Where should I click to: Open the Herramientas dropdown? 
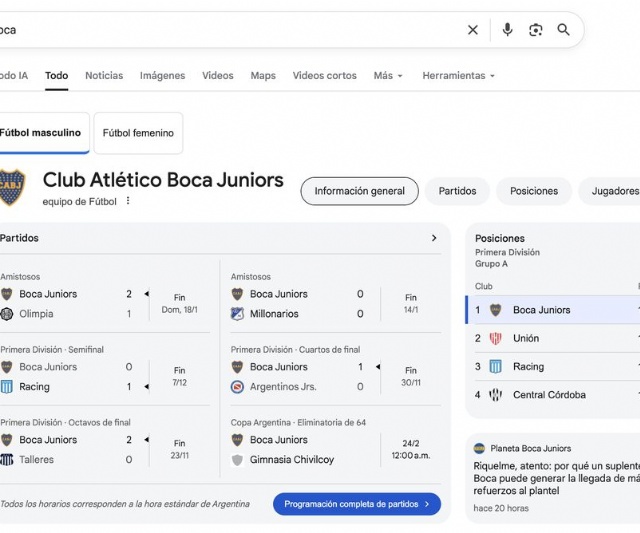[458, 76]
